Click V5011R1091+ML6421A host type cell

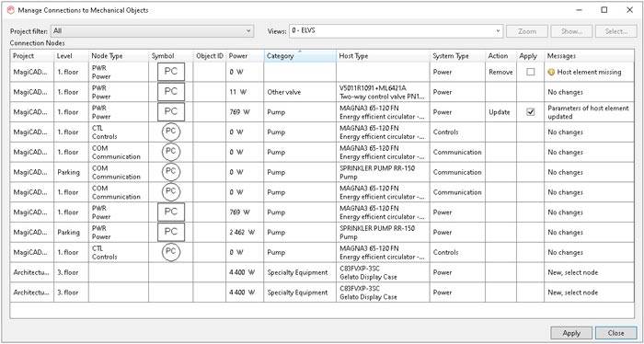coord(383,92)
